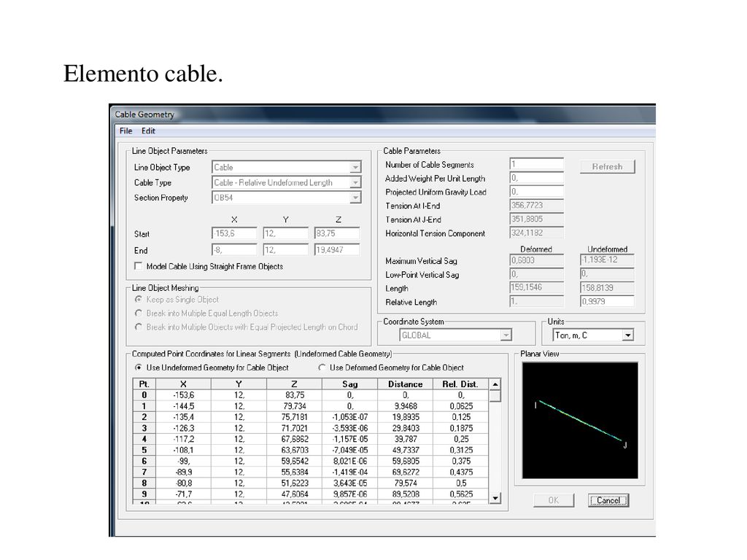The height and width of the screenshot is (560, 747).
Task: Click the OK button
Action: [554, 500]
